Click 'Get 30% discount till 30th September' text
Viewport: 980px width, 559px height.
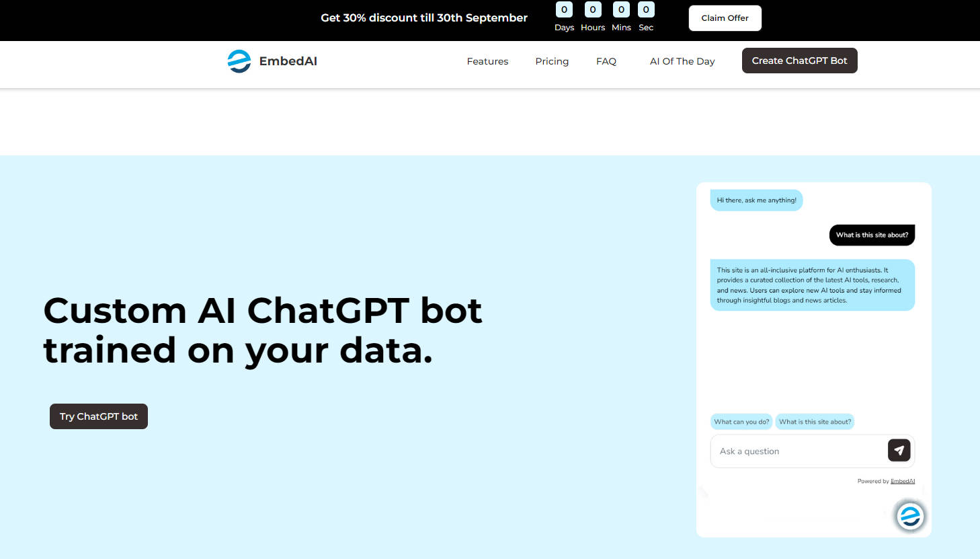424,18
